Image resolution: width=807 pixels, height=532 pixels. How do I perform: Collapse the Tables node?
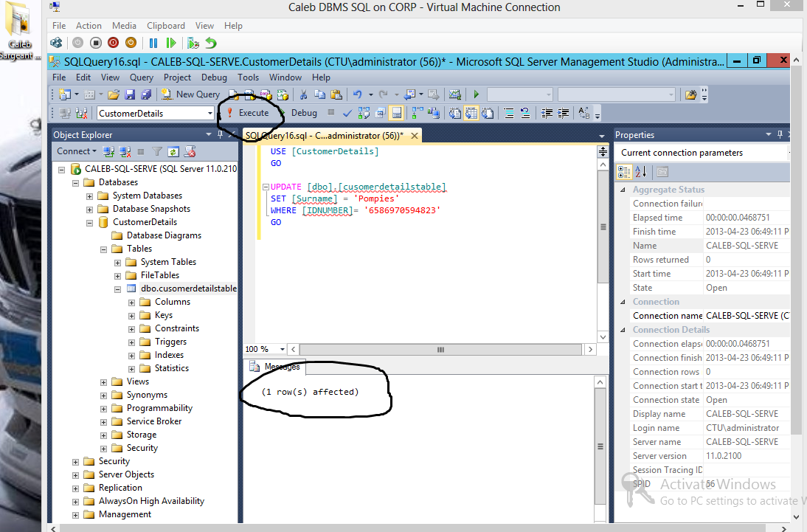pos(103,249)
